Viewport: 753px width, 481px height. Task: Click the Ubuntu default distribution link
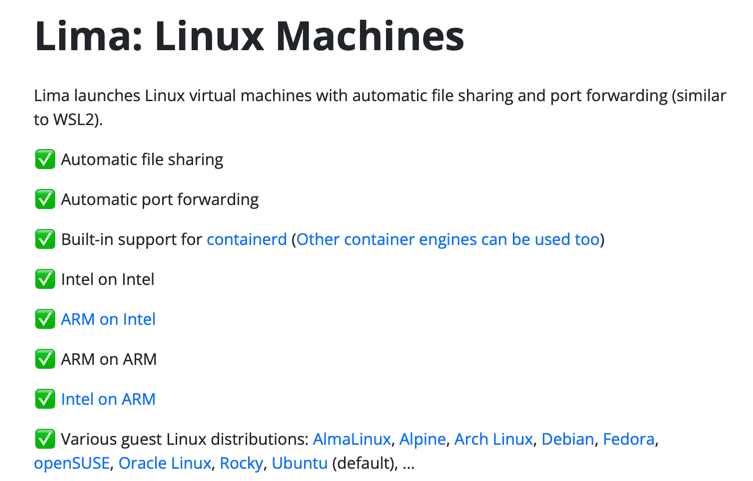click(299, 463)
